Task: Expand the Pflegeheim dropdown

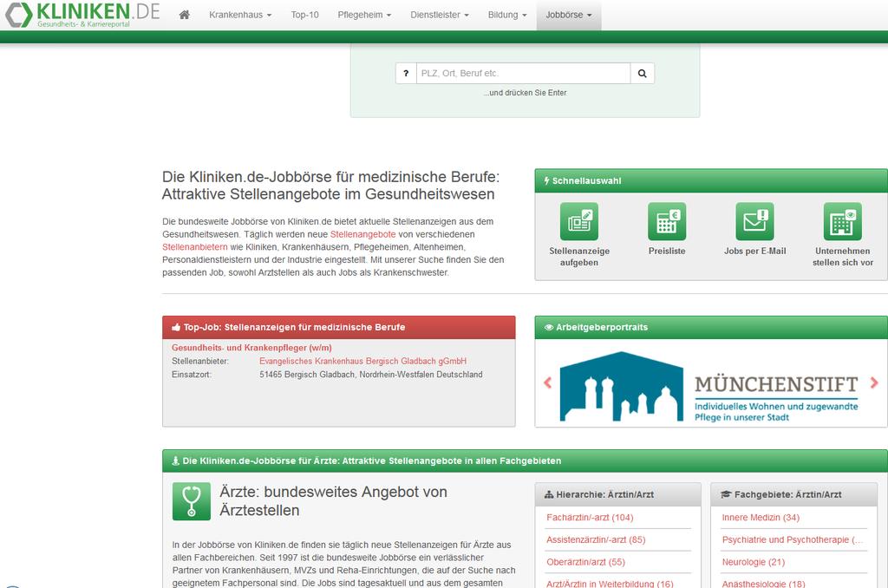Action: coord(364,15)
